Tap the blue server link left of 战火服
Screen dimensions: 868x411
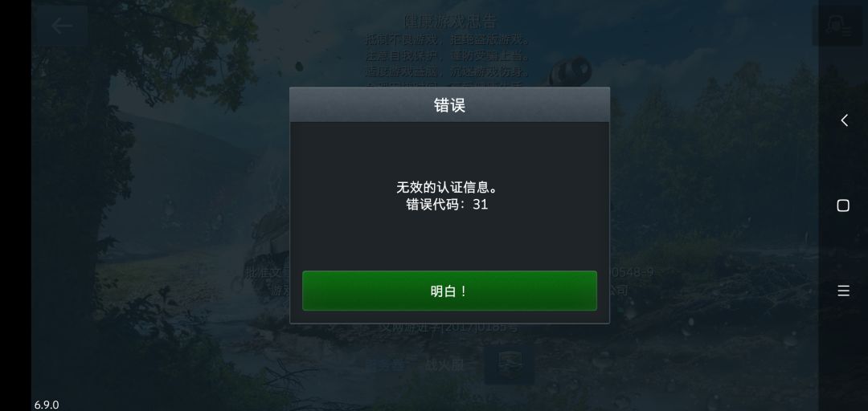coord(385,365)
